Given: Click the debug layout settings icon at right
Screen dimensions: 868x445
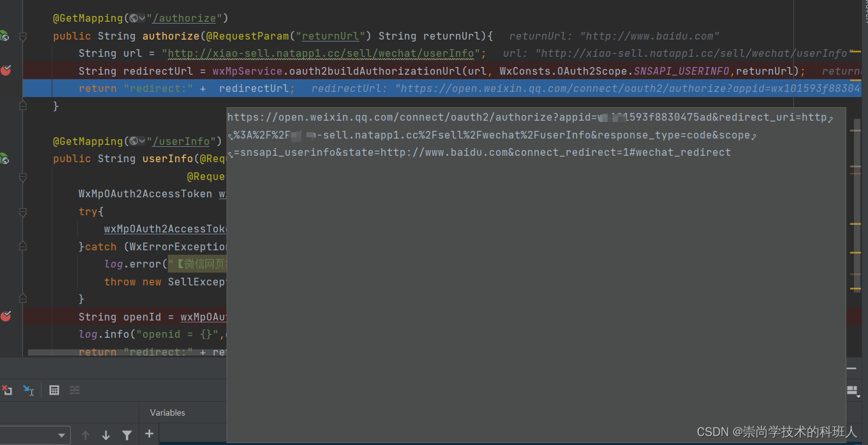Looking at the screenshot, I should tap(852, 390).
